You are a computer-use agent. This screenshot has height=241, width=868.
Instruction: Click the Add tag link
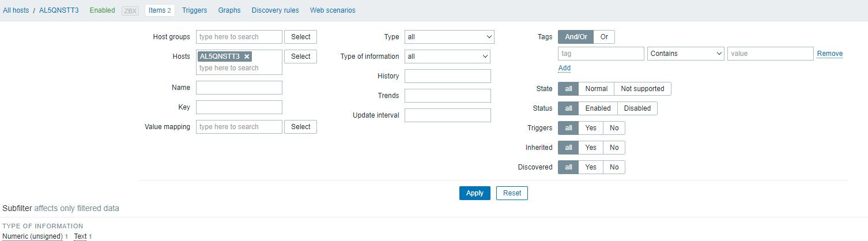point(564,68)
